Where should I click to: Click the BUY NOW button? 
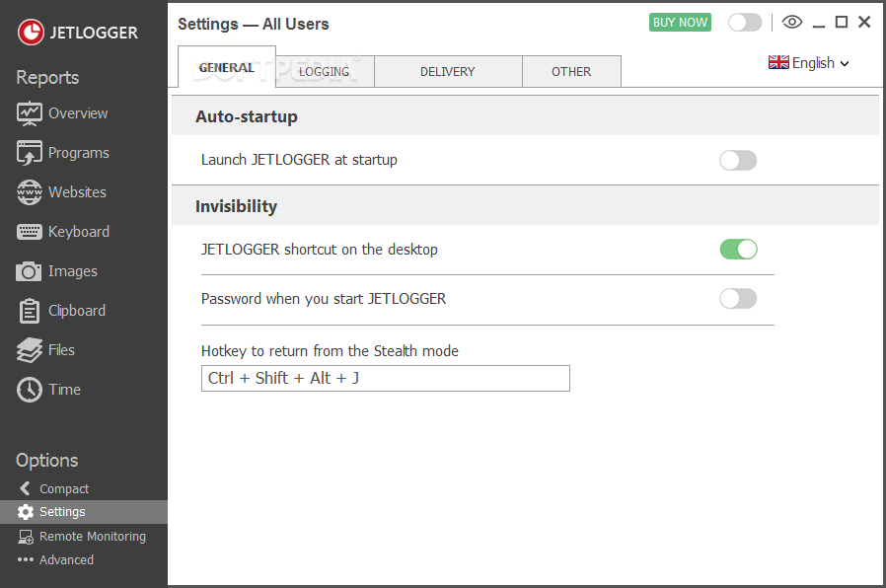(x=680, y=22)
